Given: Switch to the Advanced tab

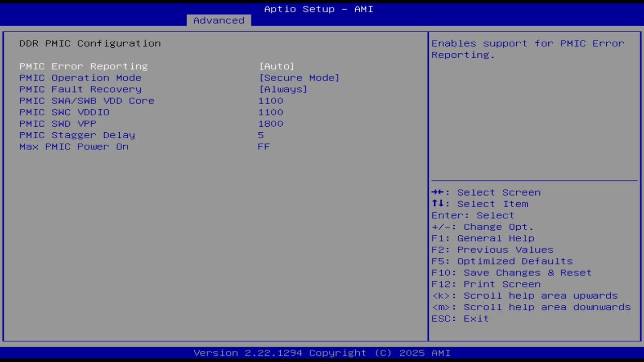Looking at the screenshot, I should point(218,20).
